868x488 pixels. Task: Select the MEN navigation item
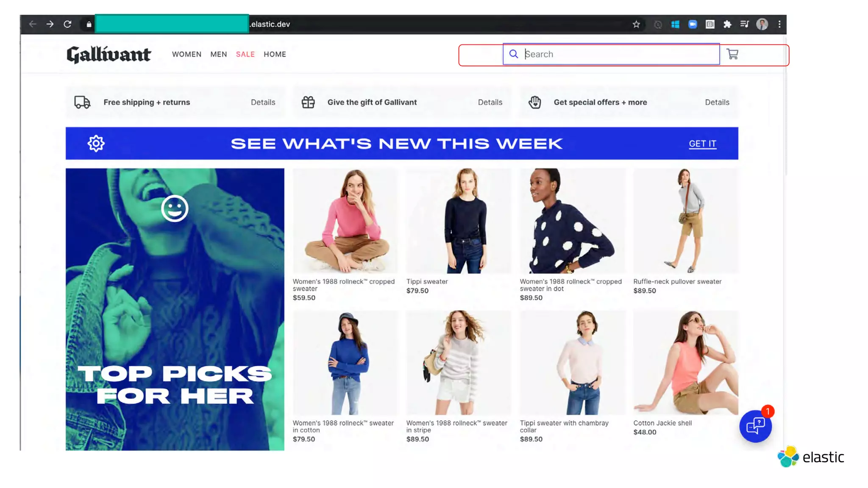219,54
